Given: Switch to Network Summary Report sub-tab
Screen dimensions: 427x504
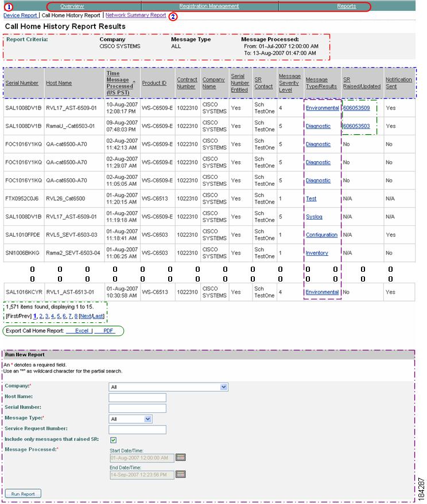Looking at the screenshot, I should (136, 15).
